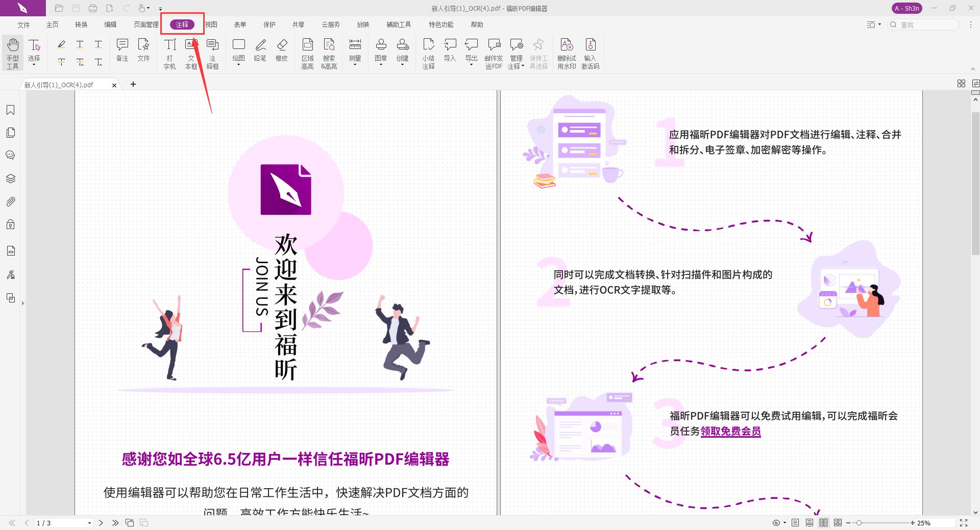
Task: Switch to single page view mode
Action: point(795,522)
